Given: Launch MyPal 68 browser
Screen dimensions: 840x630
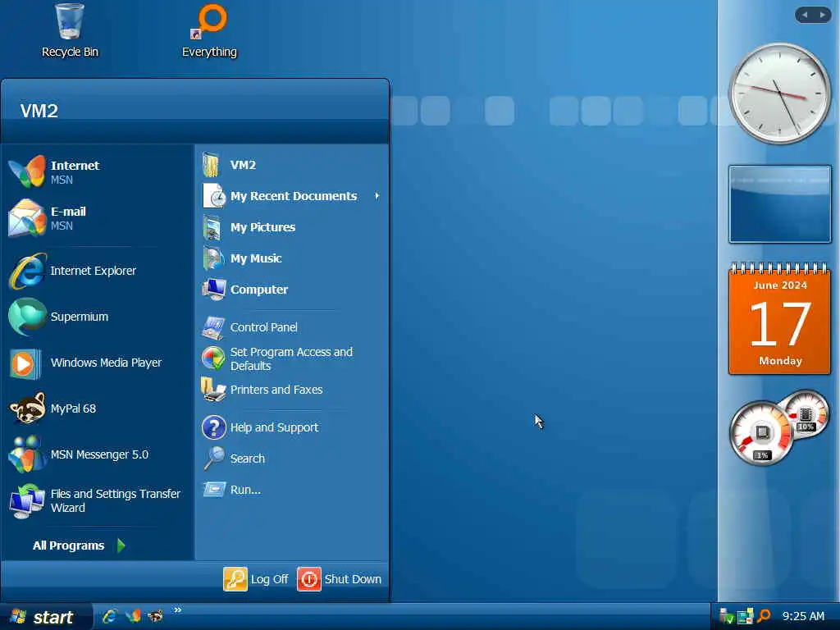Looking at the screenshot, I should [98, 409].
